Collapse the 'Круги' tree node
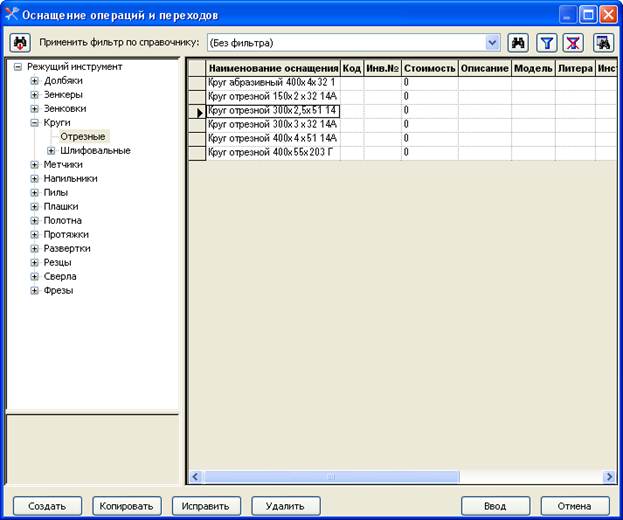 tap(35, 123)
